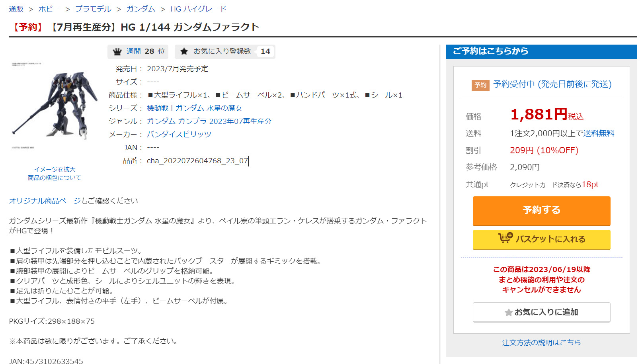This screenshot has height=364, width=644.
Task: Click イメージを拡大 to enlarge image
Action: point(55,169)
